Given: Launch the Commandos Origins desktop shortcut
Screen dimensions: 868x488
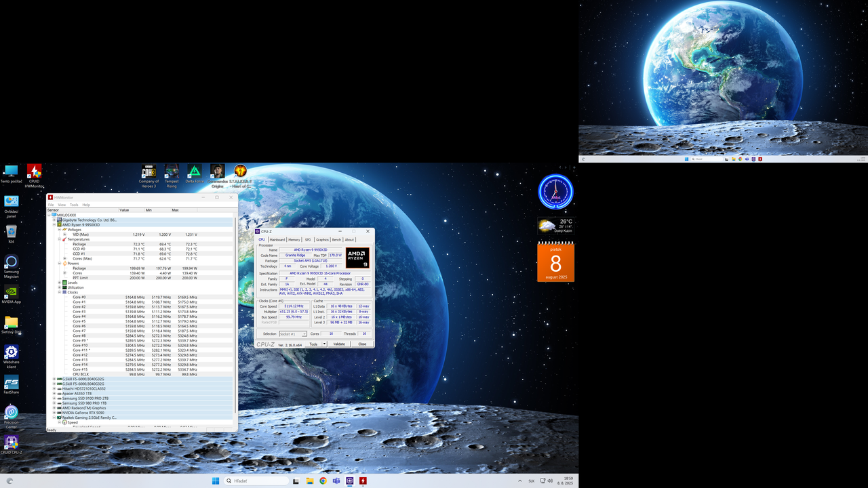Looking at the screenshot, I should point(217,175).
